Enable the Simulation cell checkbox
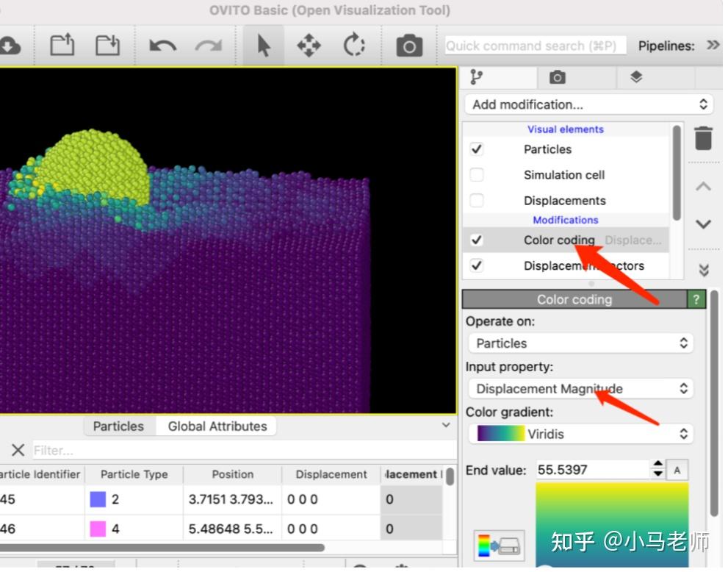728x572 pixels. 477,175
